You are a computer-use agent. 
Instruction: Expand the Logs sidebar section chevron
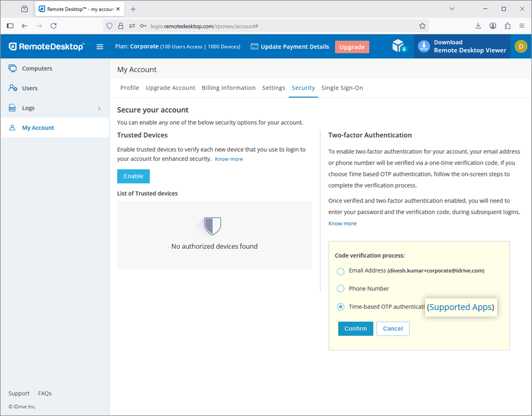click(99, 108)
